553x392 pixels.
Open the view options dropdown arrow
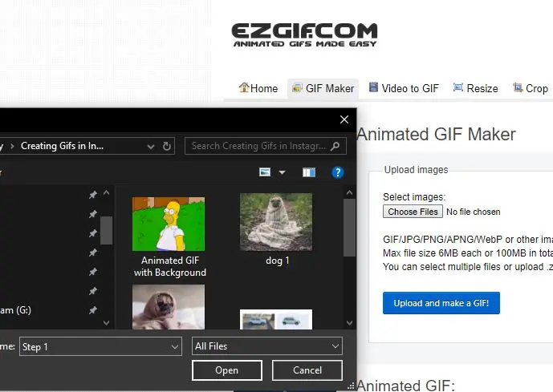[282, 172]
